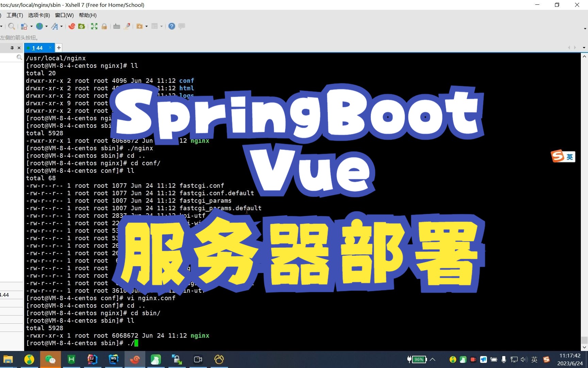This screenshot has height=368, width=588.
Task: Expand the color scheme dropdown arrow
Action: [31, 26]
